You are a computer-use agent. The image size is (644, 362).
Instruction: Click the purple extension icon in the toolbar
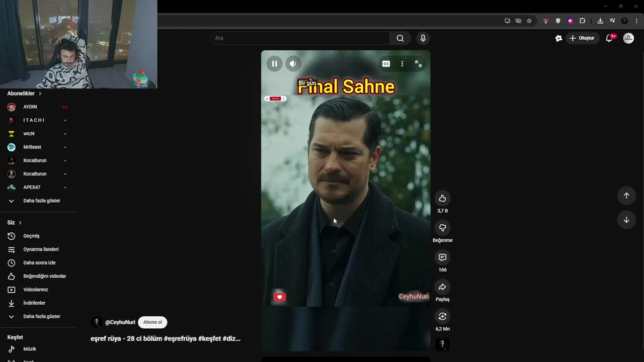click(570, 21)
